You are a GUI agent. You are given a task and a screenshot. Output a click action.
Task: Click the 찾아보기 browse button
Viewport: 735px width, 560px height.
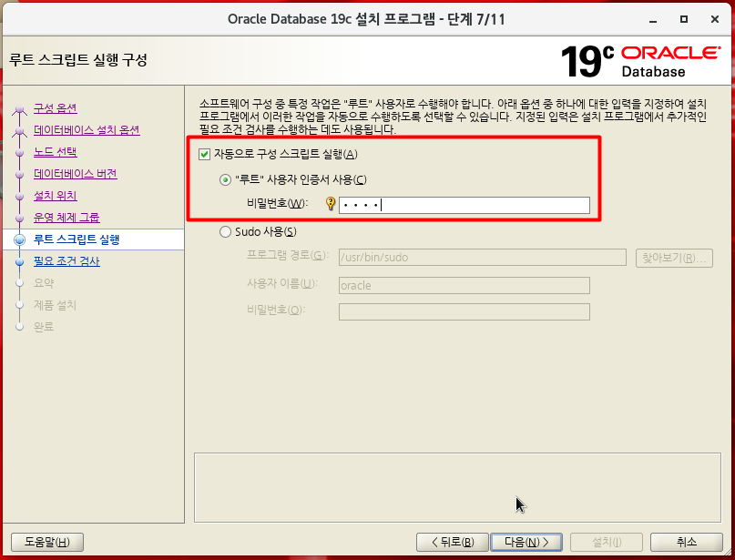(x=674, y=259)
